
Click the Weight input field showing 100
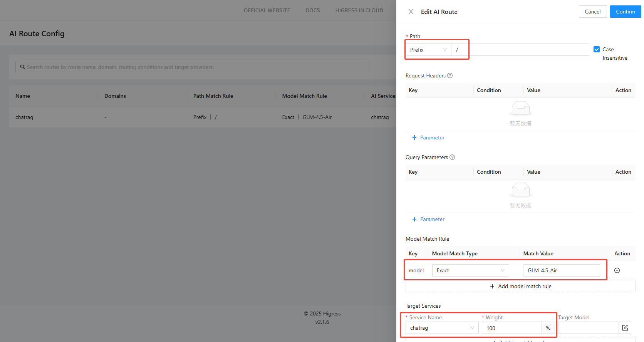pyautogui.click(x=512, y=328)
